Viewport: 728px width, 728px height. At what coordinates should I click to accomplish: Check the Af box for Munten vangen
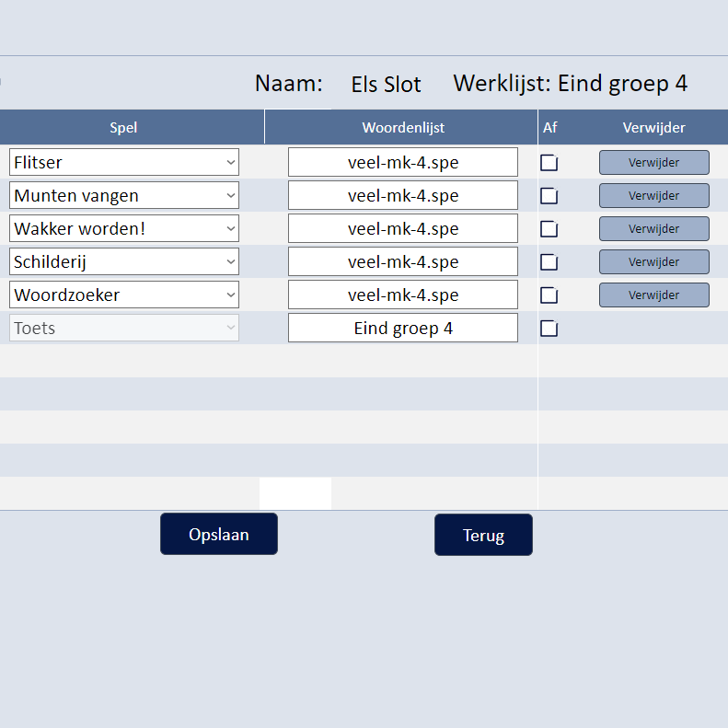(x=549, y=196)
